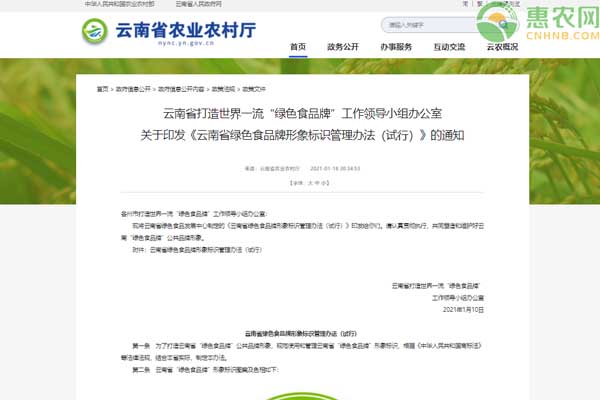Click the centered subtitle 云南省绿色食品牌形象标识管理办法(试行)
The image size is (600, 400).
tap(301, 334)
